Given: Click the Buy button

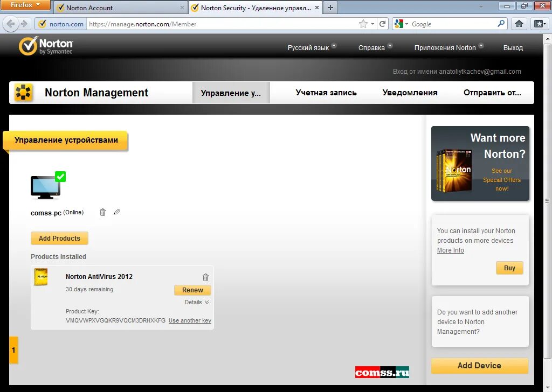Looking at the screenshot, I should 509,268.
